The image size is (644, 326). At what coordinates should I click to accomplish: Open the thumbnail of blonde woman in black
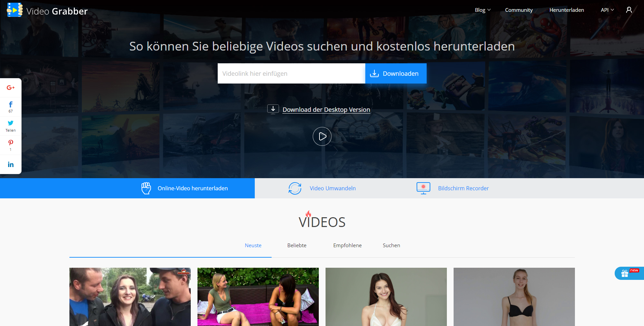pos(514,297)
